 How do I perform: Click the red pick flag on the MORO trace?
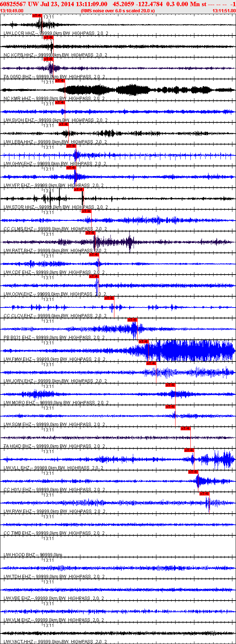point(170,385)
